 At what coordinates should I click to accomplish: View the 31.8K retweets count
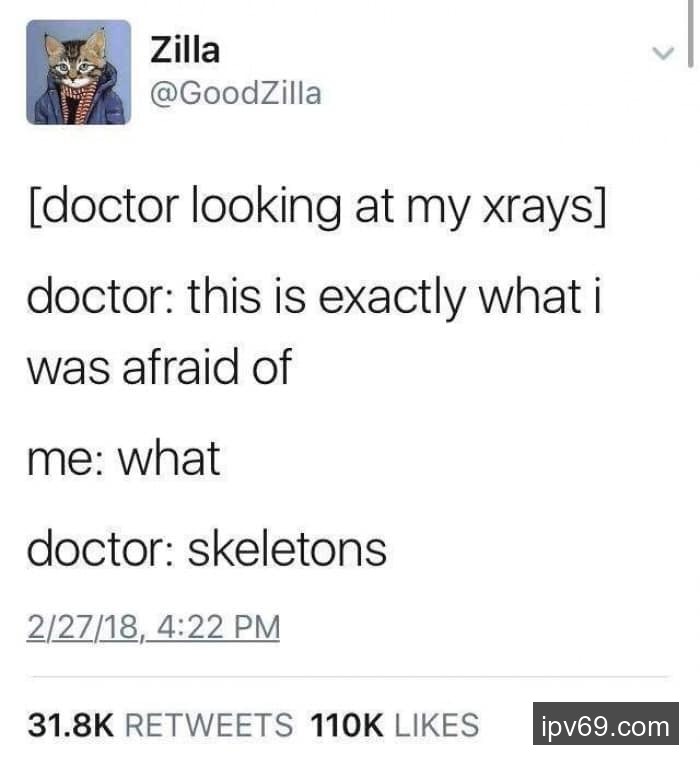tap(70, 724)
